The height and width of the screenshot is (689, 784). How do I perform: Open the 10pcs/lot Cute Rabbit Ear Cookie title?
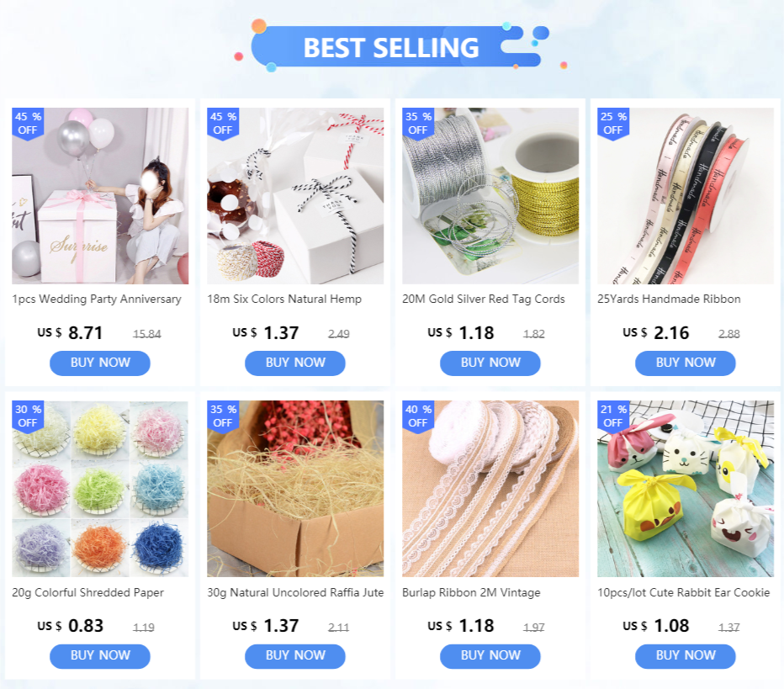tap(684, 592)
